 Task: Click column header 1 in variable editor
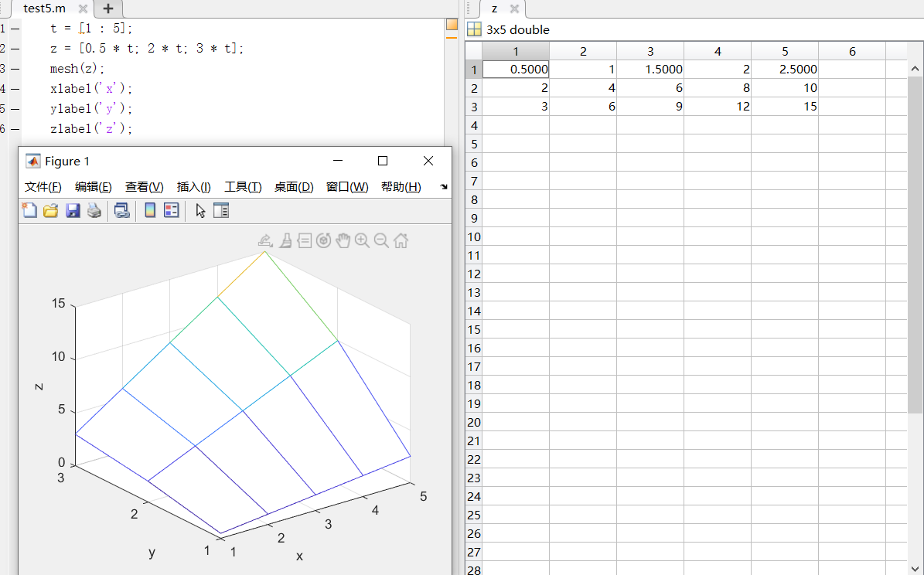pos(516,51)
